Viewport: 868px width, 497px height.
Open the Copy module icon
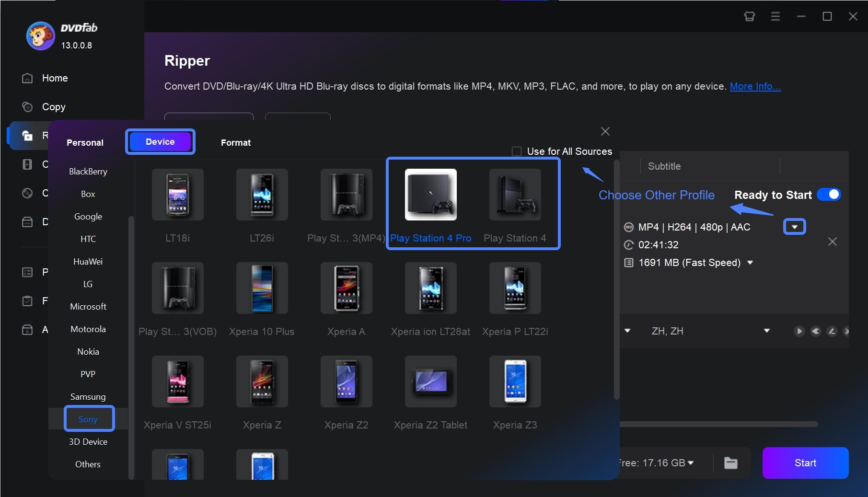(x=27, y=107)
